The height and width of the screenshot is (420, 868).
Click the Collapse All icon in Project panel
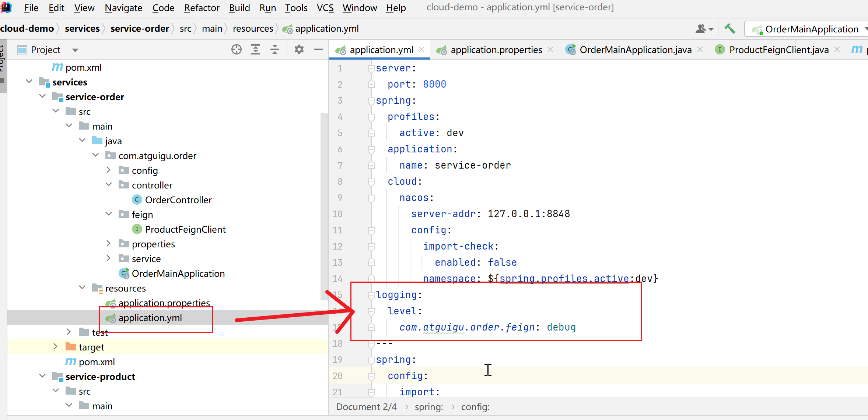275,49
